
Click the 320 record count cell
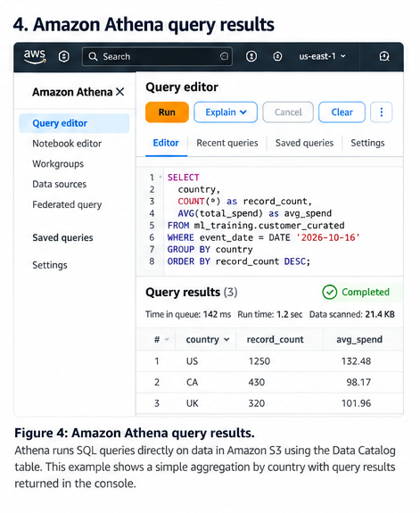pos(257,403)
